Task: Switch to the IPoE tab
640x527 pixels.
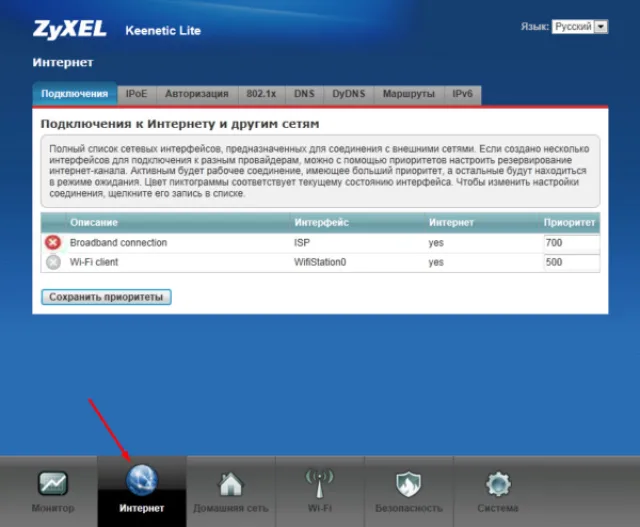Action: (x=136, y=94)
